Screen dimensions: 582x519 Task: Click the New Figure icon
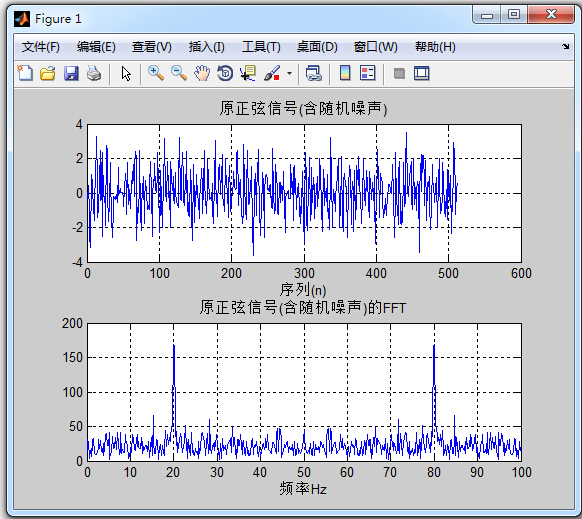click(25, 73)
